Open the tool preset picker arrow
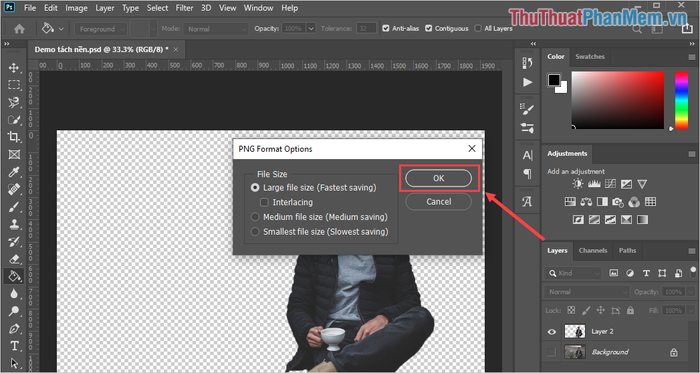700x373 pixels. 61,29
